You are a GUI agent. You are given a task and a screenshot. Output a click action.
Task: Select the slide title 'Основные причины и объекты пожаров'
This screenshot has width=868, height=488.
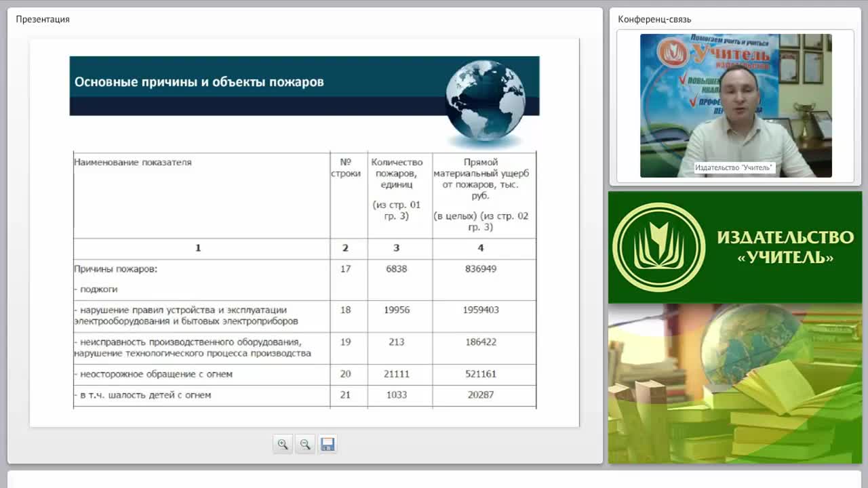[x=199, y=82]
